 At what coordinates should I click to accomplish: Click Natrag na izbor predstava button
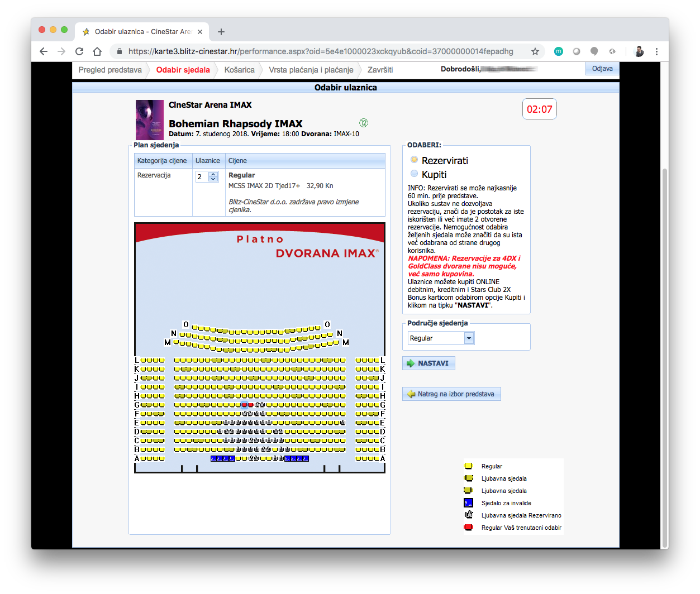[451, 394]
